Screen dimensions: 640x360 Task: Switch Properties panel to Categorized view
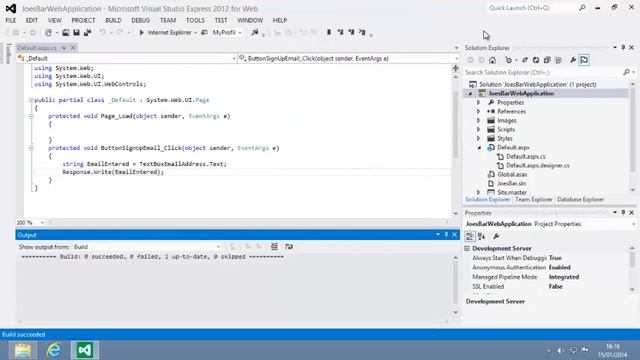point(470,236)
